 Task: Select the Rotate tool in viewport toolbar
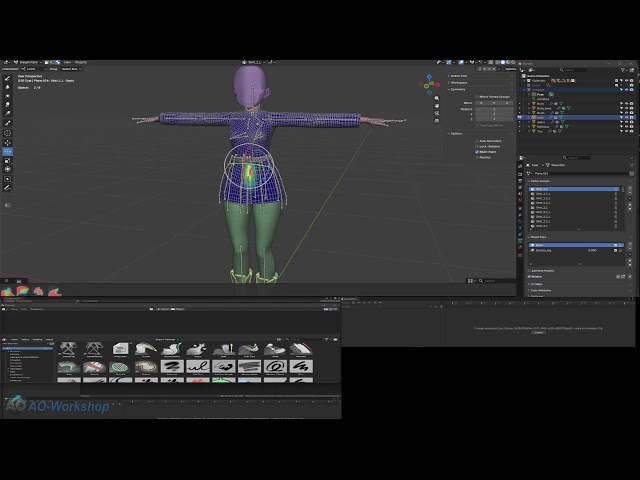click(x=7, y=151)
